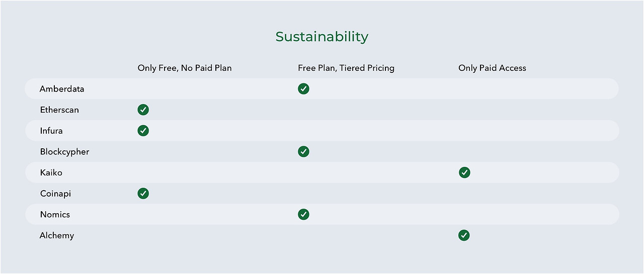Click the Free Plan, Tiered Pricing header

click(346, 68)
